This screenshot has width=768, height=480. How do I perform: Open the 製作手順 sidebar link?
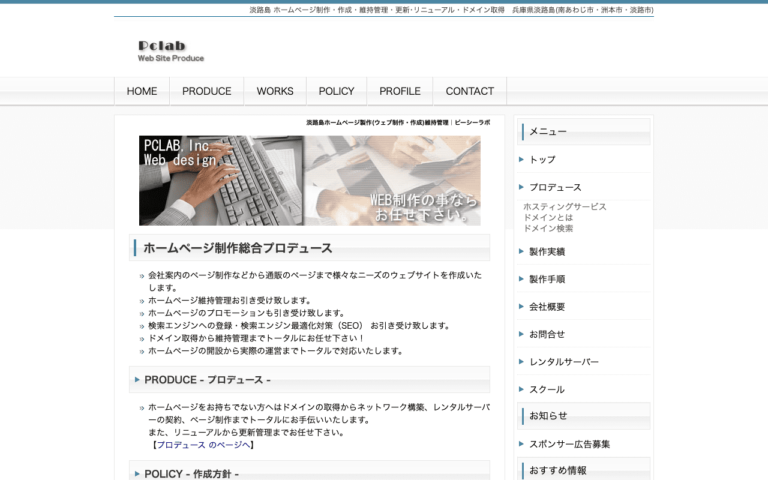[547, 279]
